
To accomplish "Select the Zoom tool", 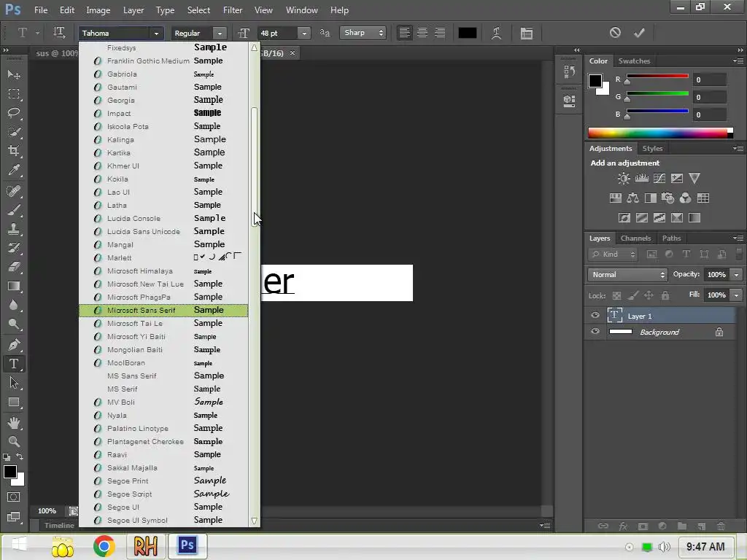I will coord(14,441).
